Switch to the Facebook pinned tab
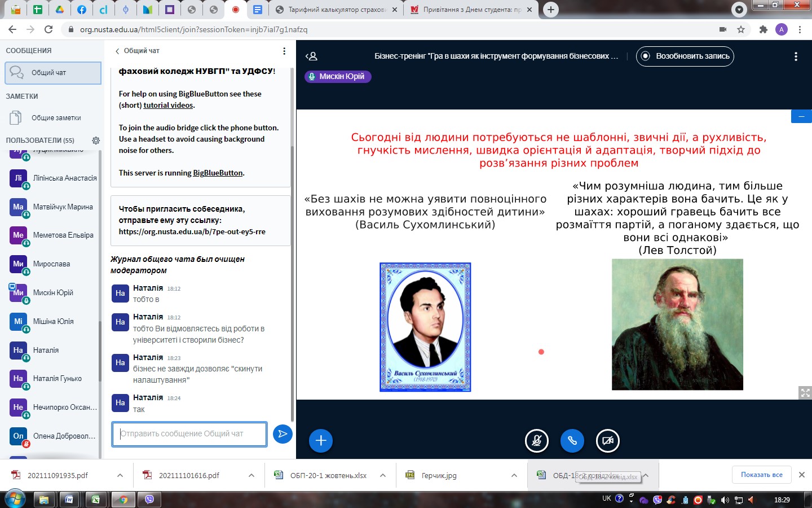Screen dimensions: 812x508 [82, 10]
